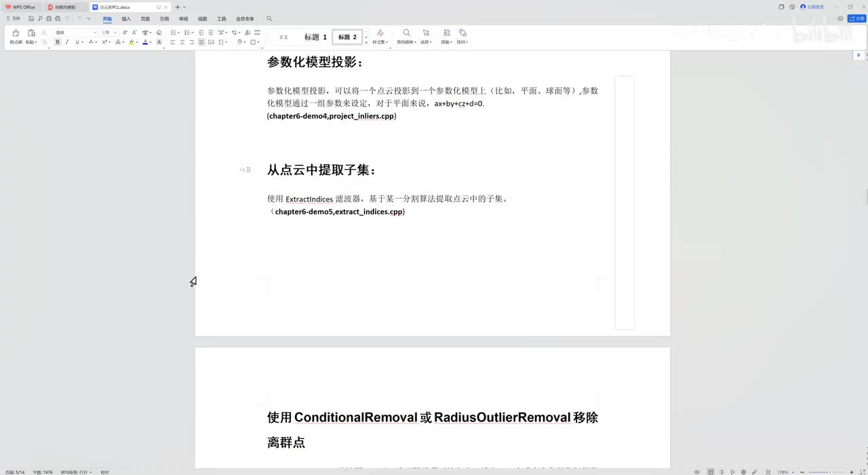Click the cloud sync icon beside Share
The width and height of the screenshot is (868, 475).
point(840,18)
